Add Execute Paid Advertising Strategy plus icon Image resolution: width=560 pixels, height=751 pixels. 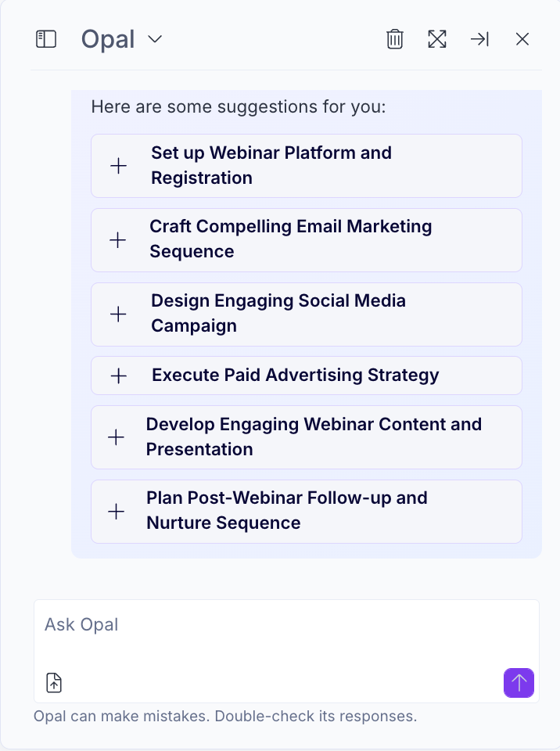[x=118, y=375]
